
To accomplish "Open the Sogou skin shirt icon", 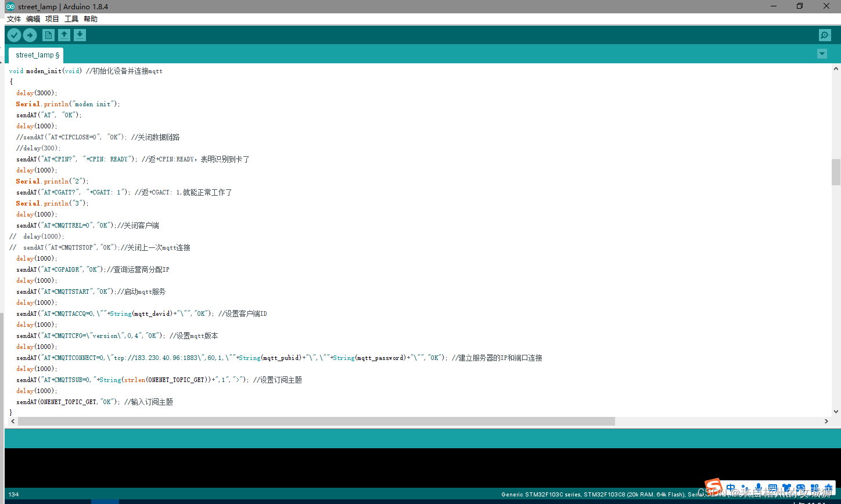I will [x=786, y=488].
